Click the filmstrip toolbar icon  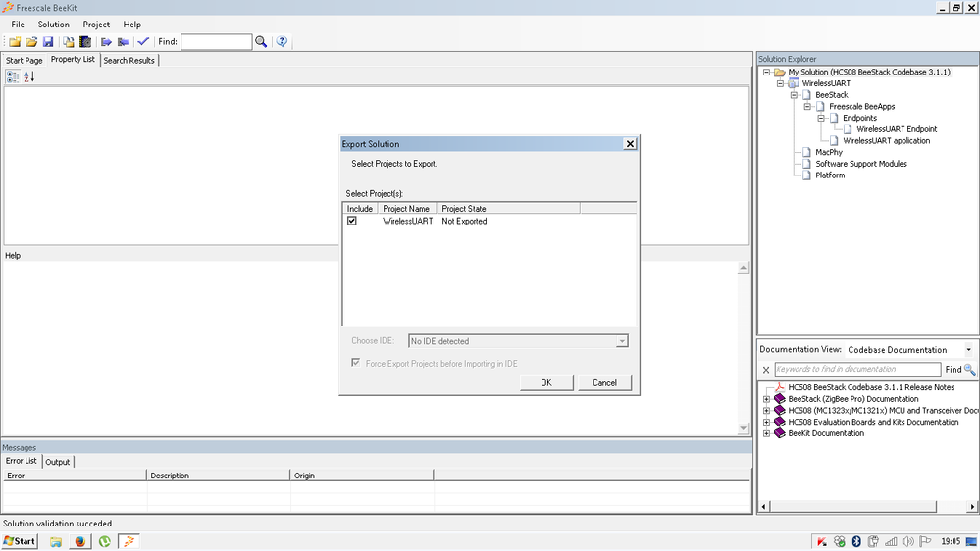click(x=85, y=42)
